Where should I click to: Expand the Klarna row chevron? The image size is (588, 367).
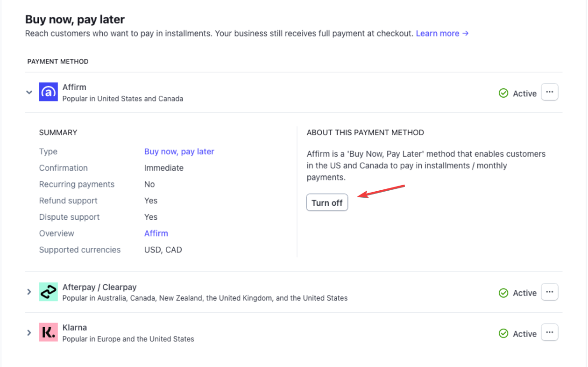(x=29, y=333)
